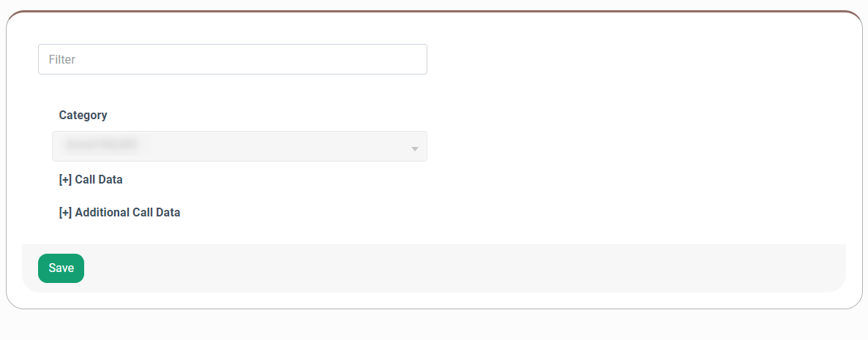Click the Filter text input field
868x340 pixels.
[x=233, y=59]
